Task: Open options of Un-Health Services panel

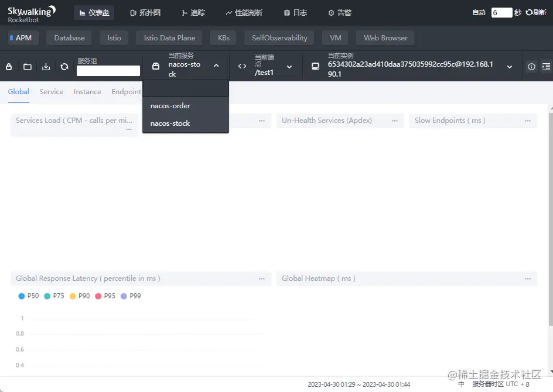Action: (x=395, y=121)
